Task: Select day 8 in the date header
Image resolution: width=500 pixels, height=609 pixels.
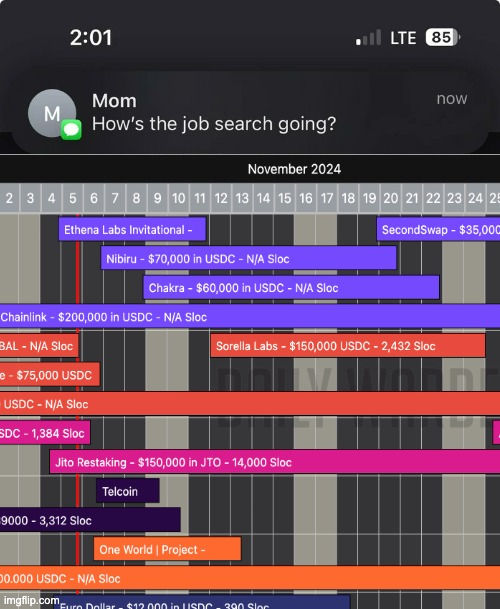Action: pos(136,198)
